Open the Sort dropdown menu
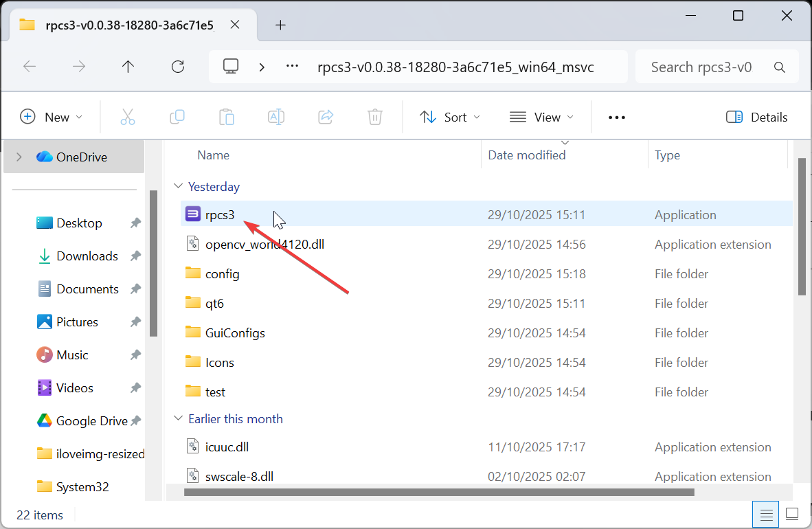The width and height of the screenshot is (812, 529). (449, 117)
